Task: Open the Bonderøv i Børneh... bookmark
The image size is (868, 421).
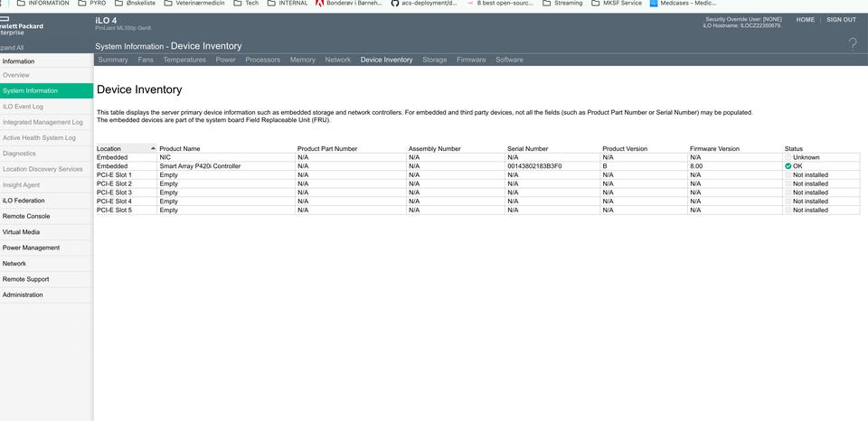Action: point(349,4)
